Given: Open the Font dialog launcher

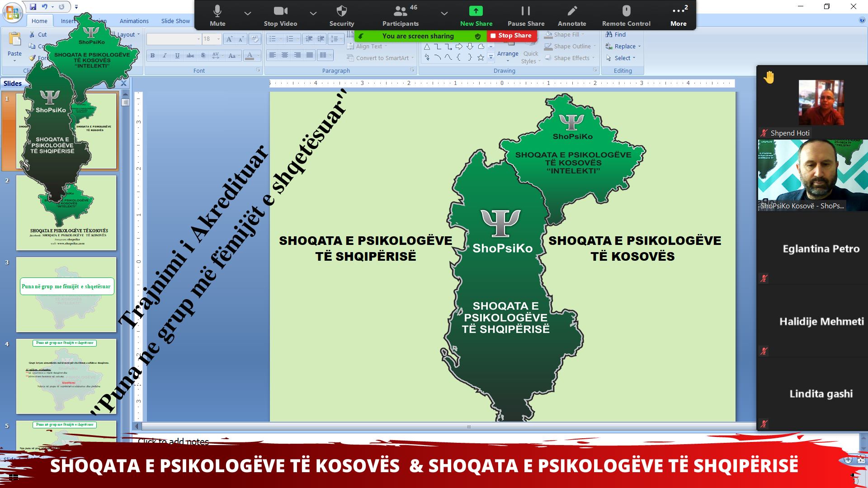Looking at the screenshot, I should click(x=258, y=70).
